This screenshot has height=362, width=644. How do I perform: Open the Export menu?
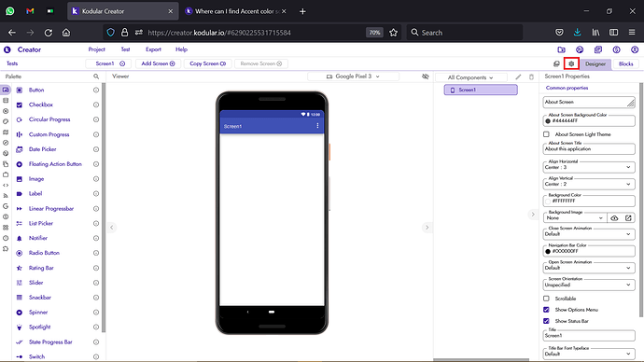point(153,49)
